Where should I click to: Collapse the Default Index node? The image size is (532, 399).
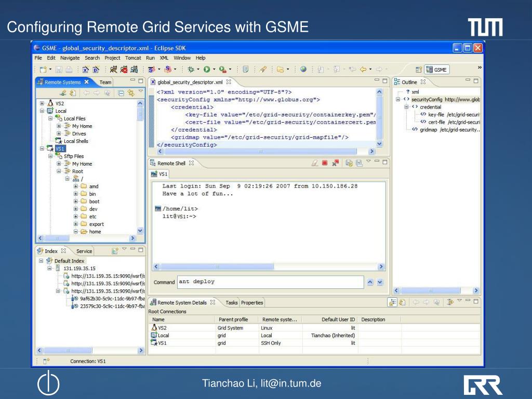(41, 261)
